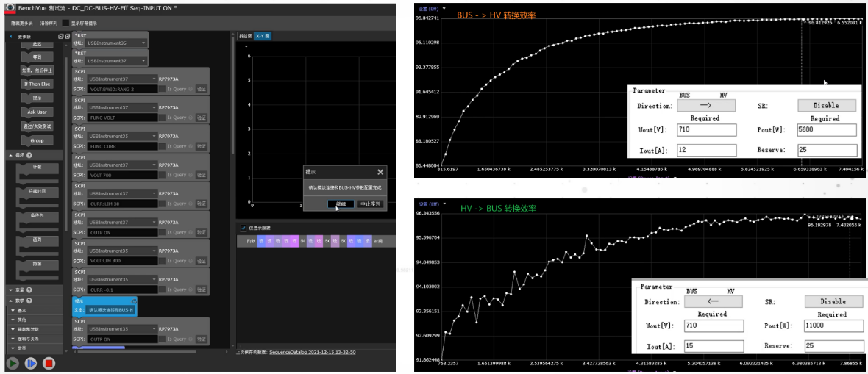Close the 提示 prompt dialog
This screenshot has height=374, width=868.
click(380, 172)
